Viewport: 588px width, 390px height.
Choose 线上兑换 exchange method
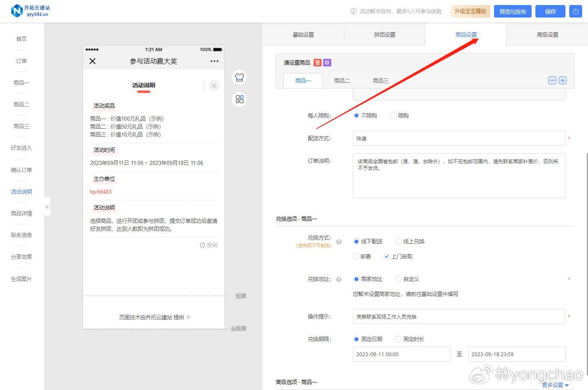[x=398, y=241]
